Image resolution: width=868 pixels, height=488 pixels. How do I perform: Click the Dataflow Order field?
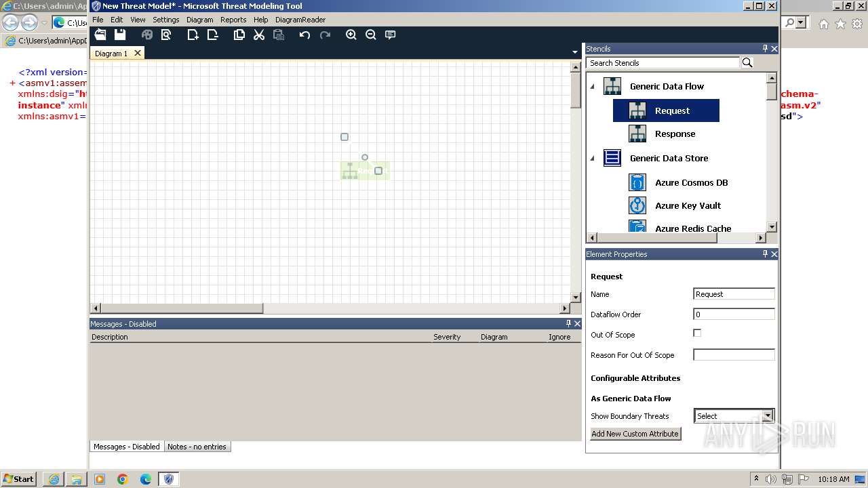point(734,314)
